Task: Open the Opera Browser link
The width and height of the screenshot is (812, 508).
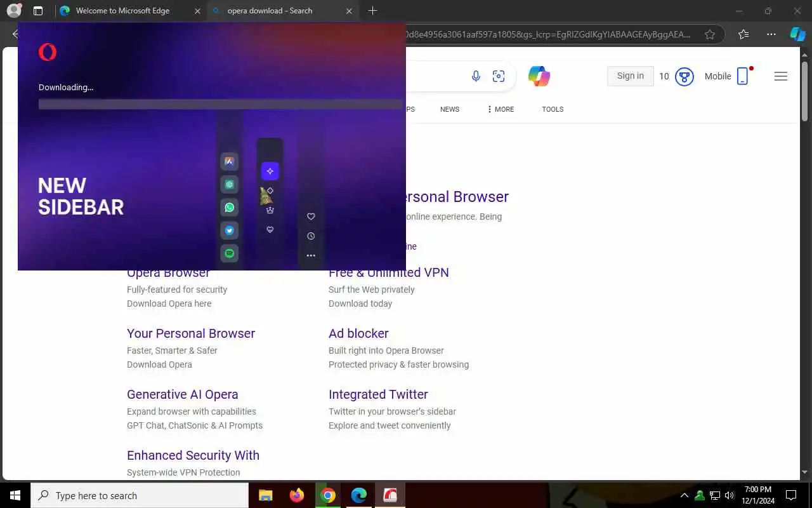Action: (x=168, y=273)
